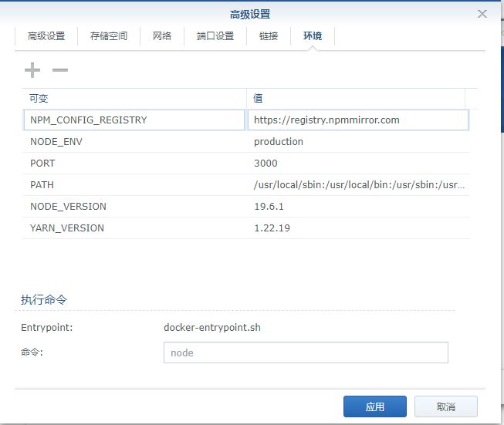The height and width of the screenshot is (425, 504).
Task: Click the docker-entrypoint.sh entrypoint text
Action: tap(212, 328)
